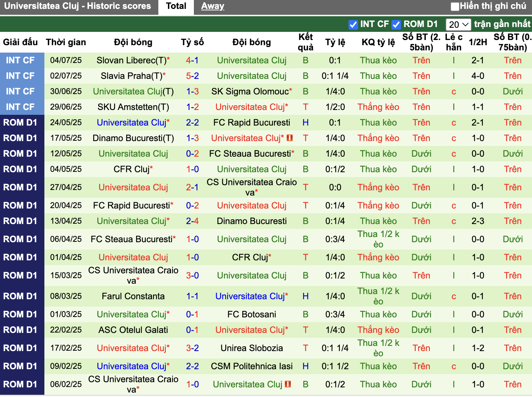This screenshot has height=397, width=532.
Task: Switch to the Total tab
Action: 176,6
